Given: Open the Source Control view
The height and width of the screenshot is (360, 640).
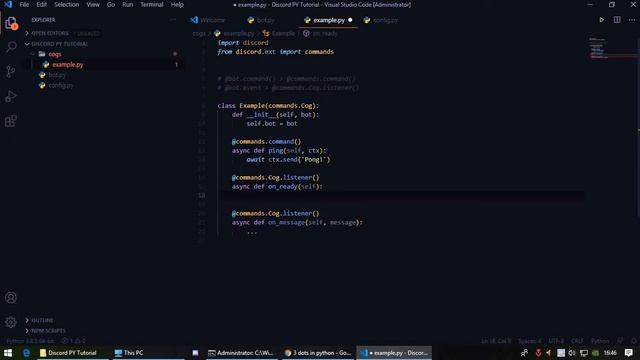Looking at the screenshot, I should pyautogui.click(x=11, y=72).
